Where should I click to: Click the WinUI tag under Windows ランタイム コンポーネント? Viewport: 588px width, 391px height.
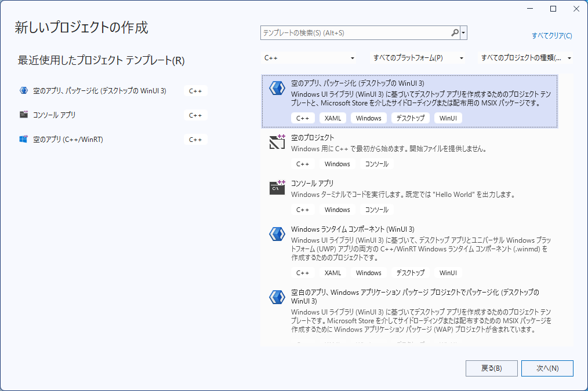[x=448, y=273]
